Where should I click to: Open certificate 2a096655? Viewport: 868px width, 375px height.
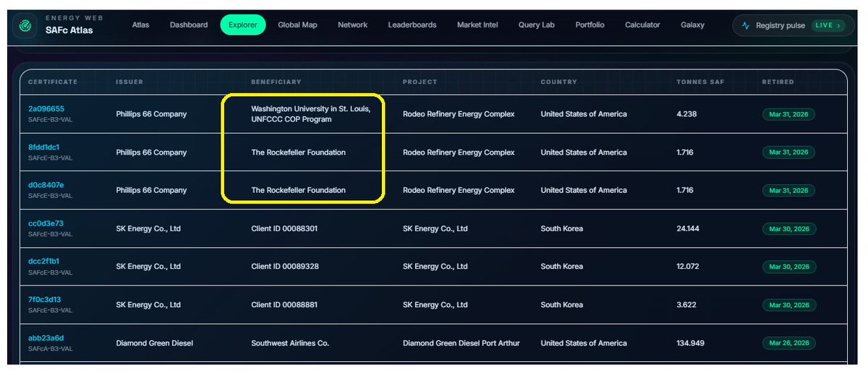coord(46,108)
